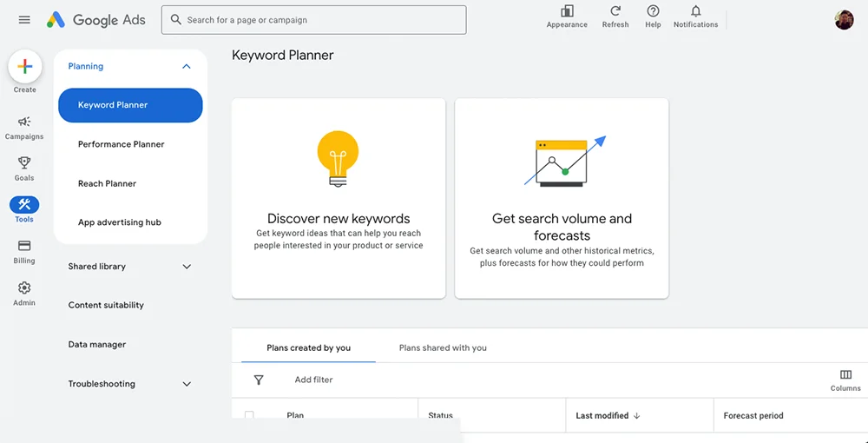
Task: Click the search for a page field
Action: [x=314, y=20]
